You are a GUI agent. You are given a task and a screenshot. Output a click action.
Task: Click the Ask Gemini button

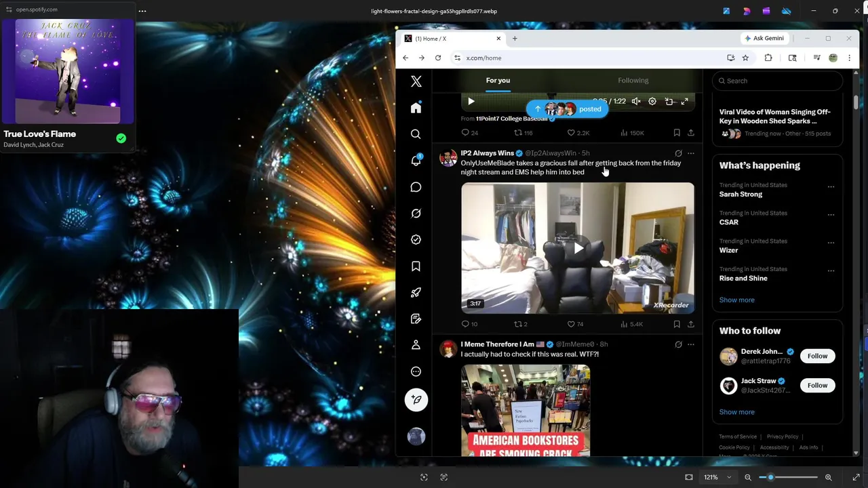click(x=764, y=39)
